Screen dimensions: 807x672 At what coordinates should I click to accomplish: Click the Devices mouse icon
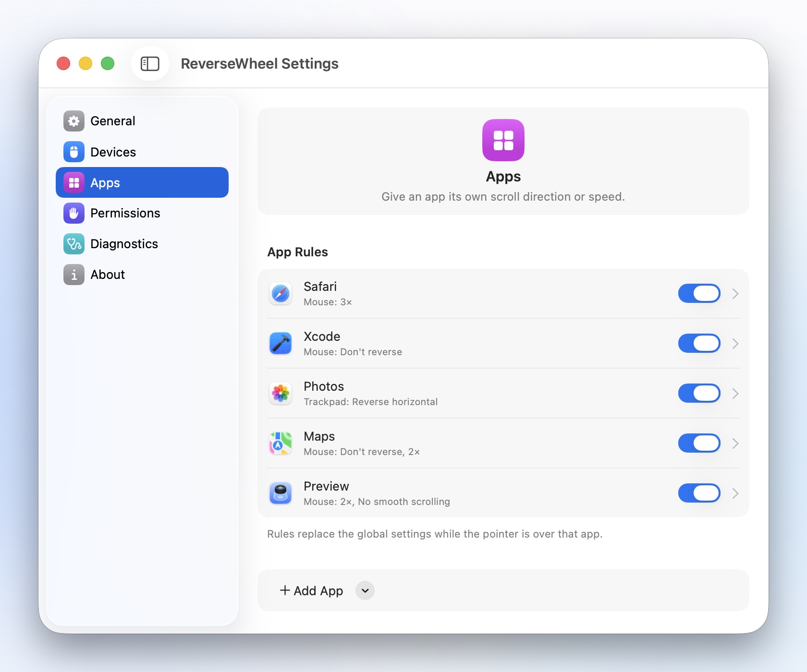(74, 152)
